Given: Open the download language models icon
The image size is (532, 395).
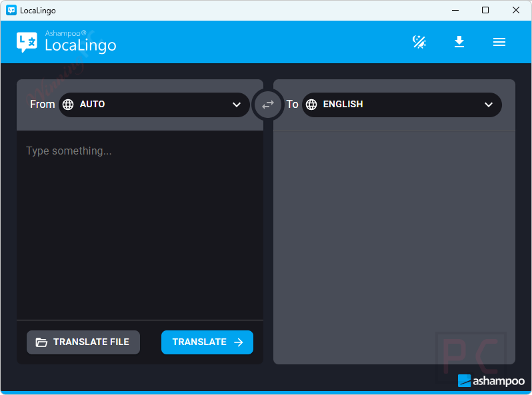Looking at the screenshot, I should (x=459, y=42).
